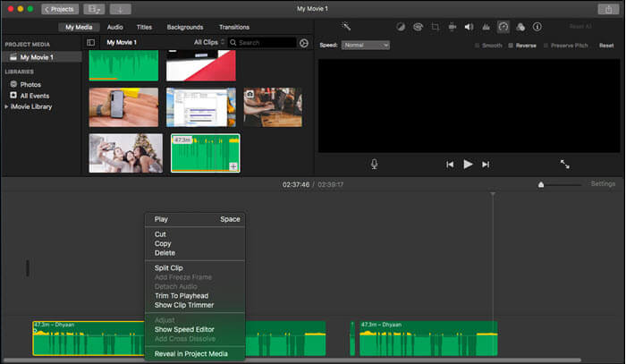This screenshot has height=364, width=626.
Task: Enable the Smooth checkbox
Action: [x=478, y=45]
